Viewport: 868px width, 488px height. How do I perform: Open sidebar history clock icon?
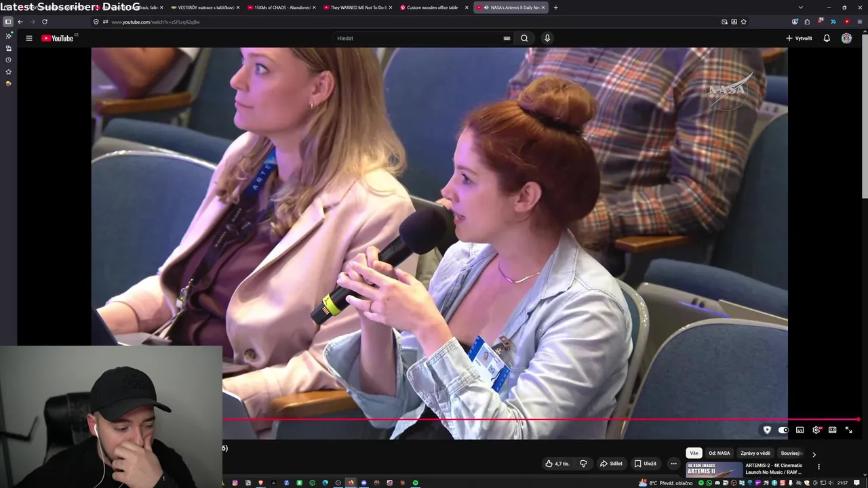[8, 60]
